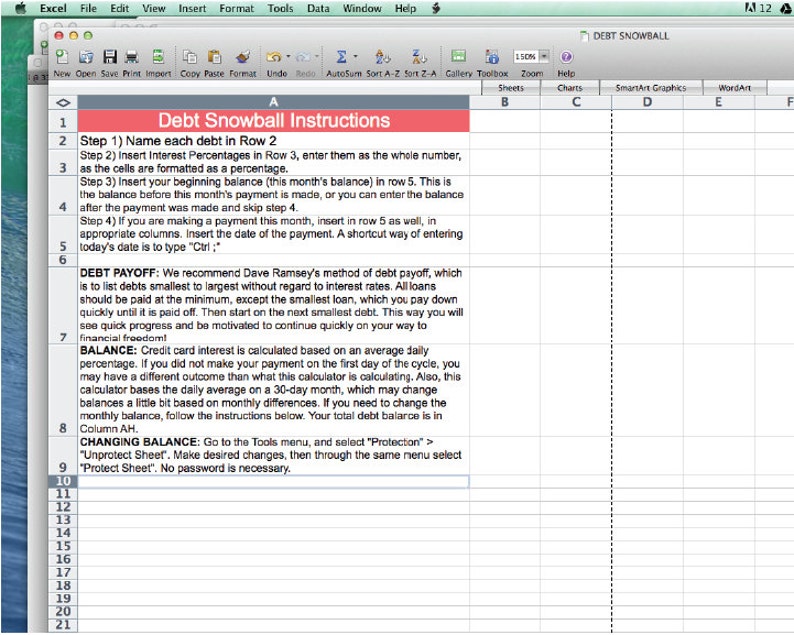Click the DEBT PAYOFF paragraph cell
Image resolution: width=794 pixels, height=635 pixels.
[x=273, y=305]
